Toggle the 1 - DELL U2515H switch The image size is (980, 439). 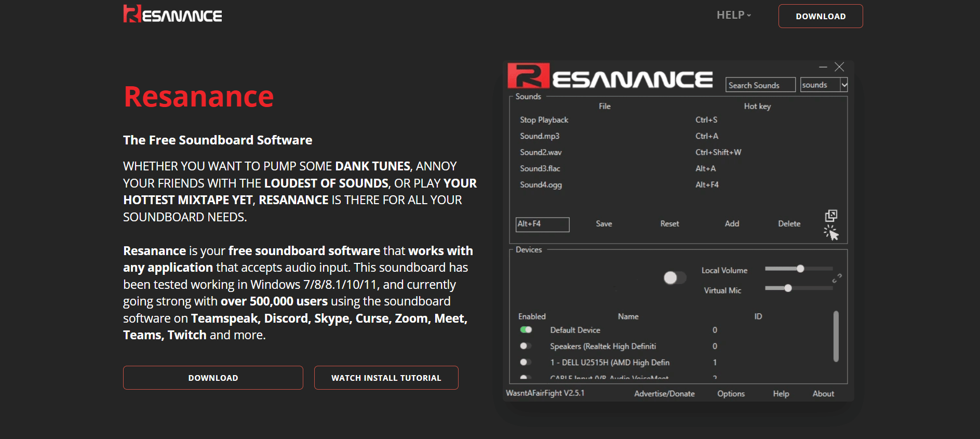point(526,362)
